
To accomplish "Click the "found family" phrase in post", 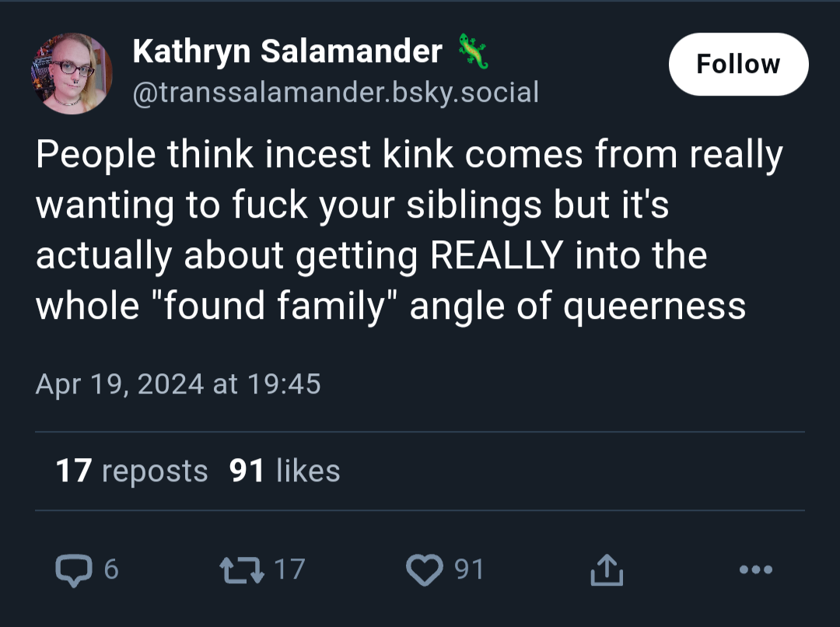I will click(276, 306).
